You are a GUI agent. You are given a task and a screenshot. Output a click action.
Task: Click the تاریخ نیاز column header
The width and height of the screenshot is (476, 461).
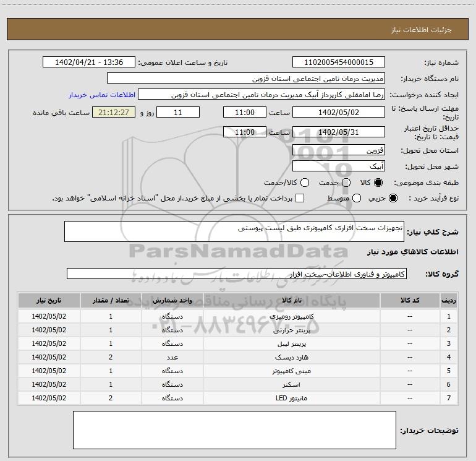[49, 301]
